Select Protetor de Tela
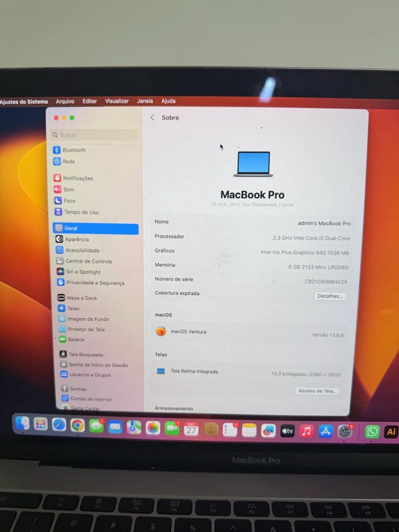The width and height of the screenshot is (399, 532). [82, 329]
